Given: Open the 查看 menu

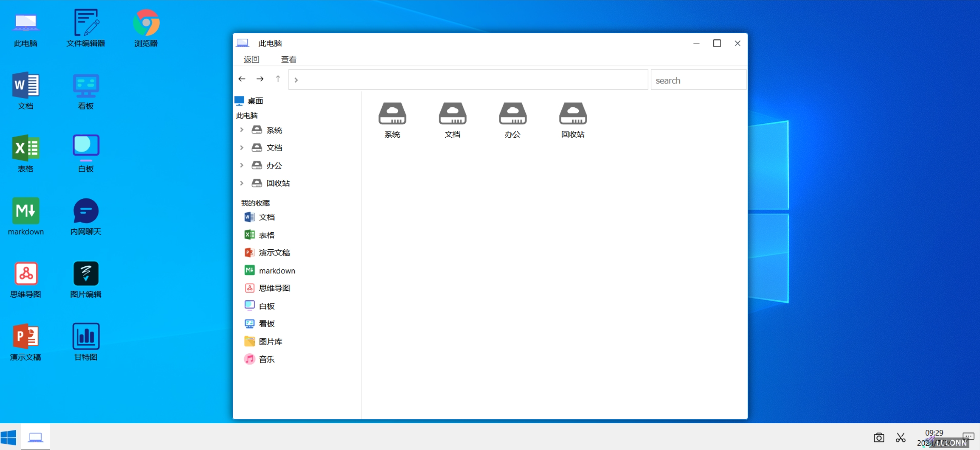Looking at the screenshot, I should pyautogui.click(x=289, y=59).
